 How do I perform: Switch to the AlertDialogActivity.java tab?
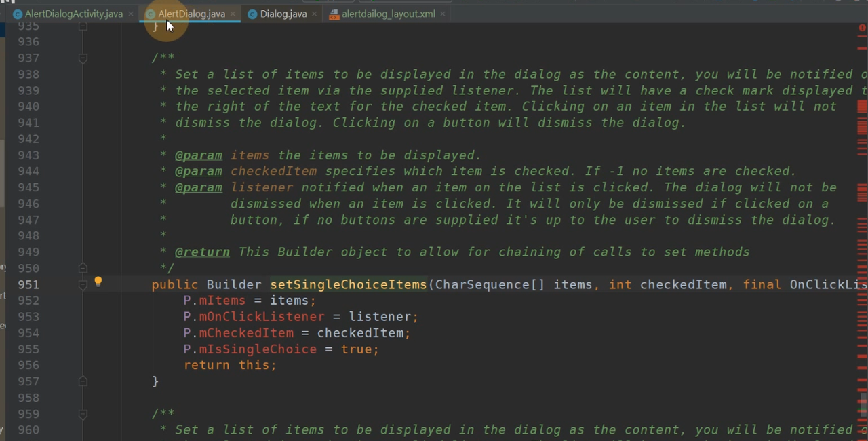pyautogui.click(x=74, y=14)
